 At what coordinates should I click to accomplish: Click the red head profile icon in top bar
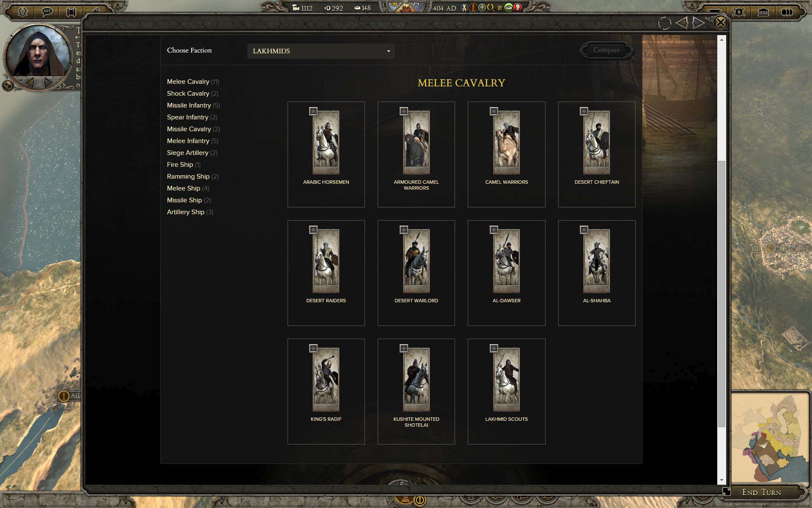[x=518, y=8]
